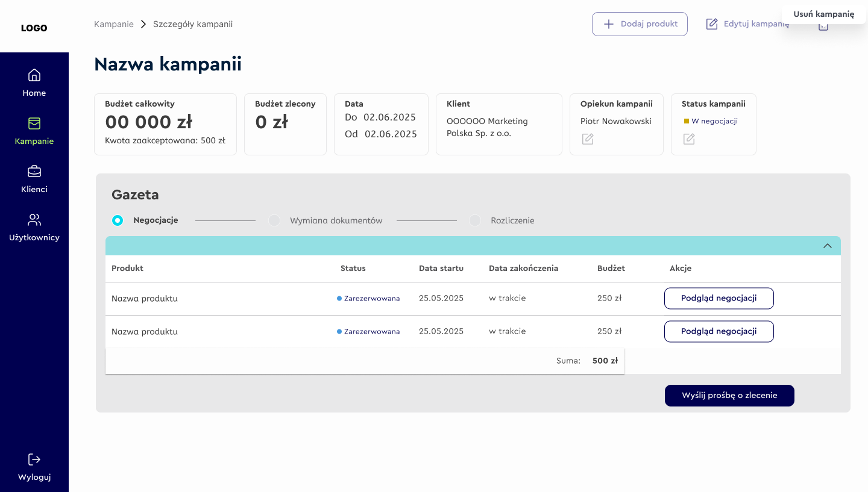Image resolution: width=868 pixels, height=492 pixels.
Task: Open Podgląd negocjacji for second product row
Action: click(719, 331)
